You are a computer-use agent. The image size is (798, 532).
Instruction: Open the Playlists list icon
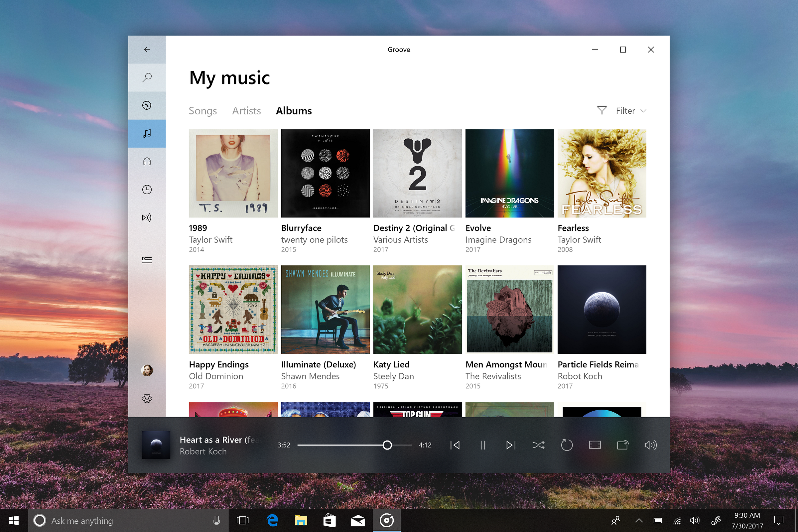coord(147,260)
